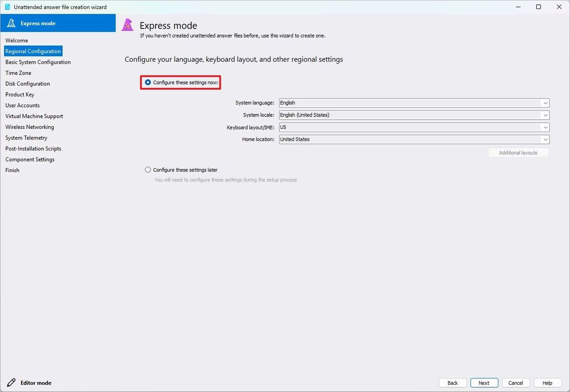This screenshot has width=570, height=392.
Task: Open the Disk Configuration section
Action: coord(27,84)
